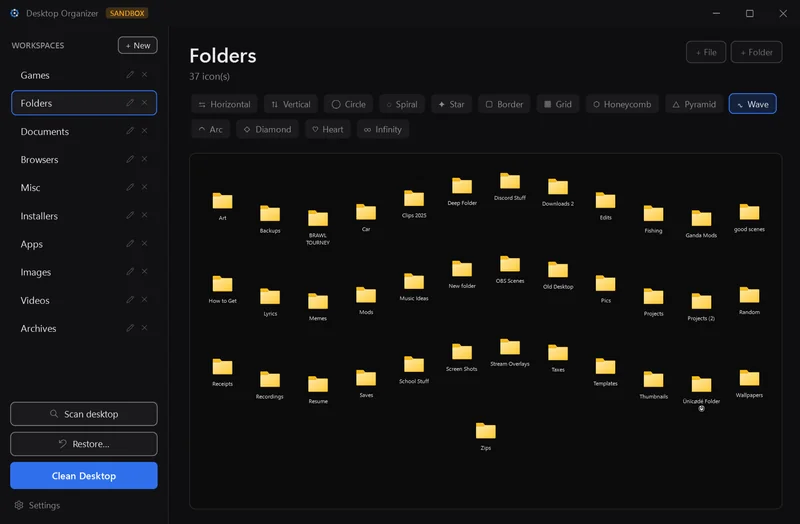Select the Honeycomb layout
800x524 pixels.
622,104
